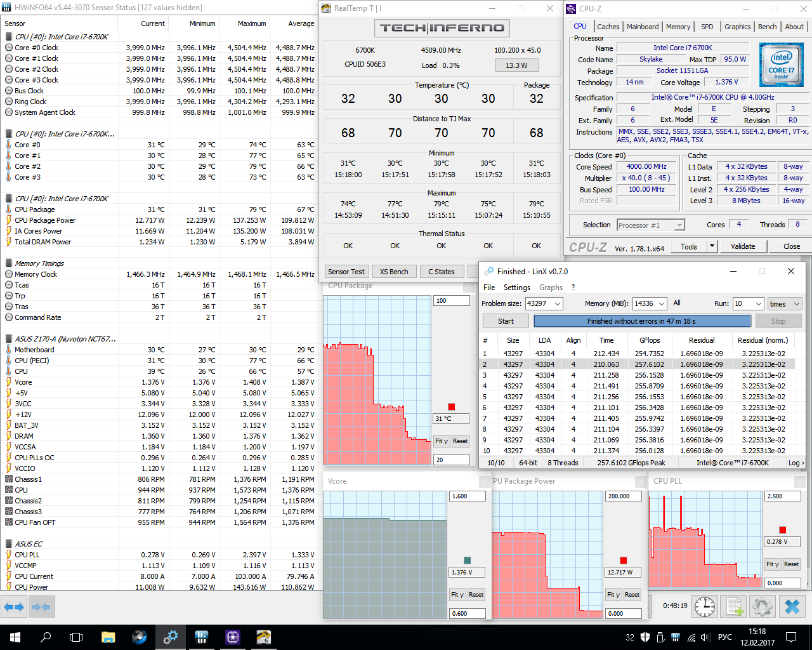Click Fit y on the Vcore graph
Image resolution: width=812 pixels, height=650 pixels.
coord(457,595)
